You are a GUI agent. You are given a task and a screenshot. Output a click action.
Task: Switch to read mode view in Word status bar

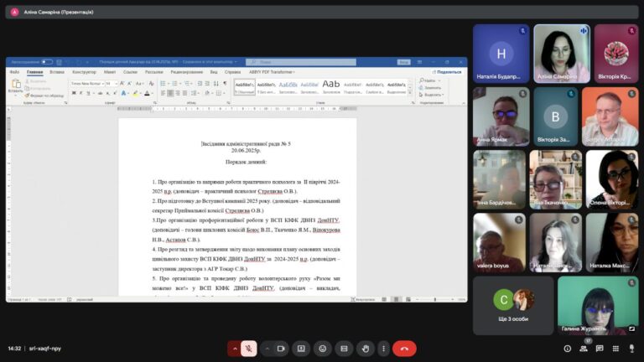point(384,300)
